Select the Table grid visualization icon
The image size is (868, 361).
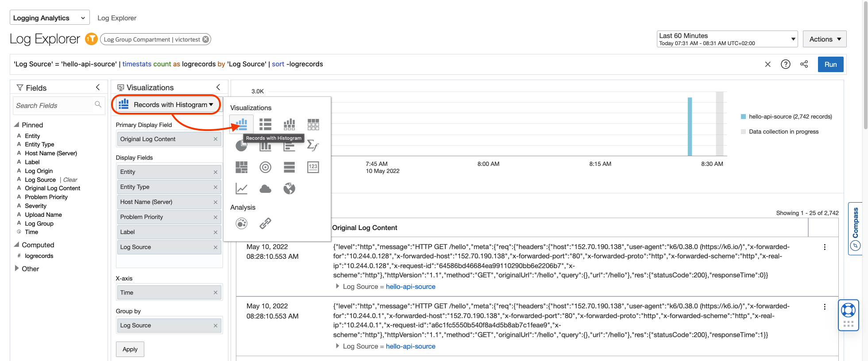(x=313, y=124)
